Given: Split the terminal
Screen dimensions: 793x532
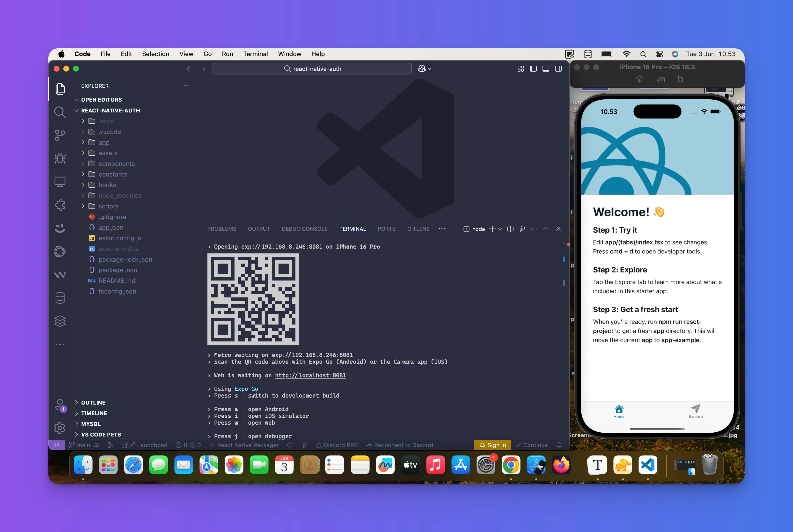Looking at the screenshot, I should coord(510,229).
